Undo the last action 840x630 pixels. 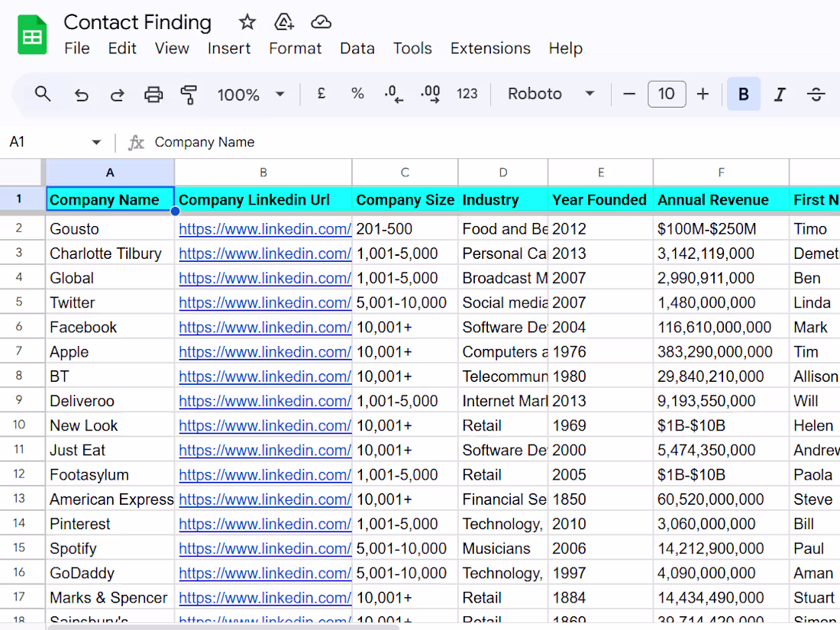pos(82,95)
